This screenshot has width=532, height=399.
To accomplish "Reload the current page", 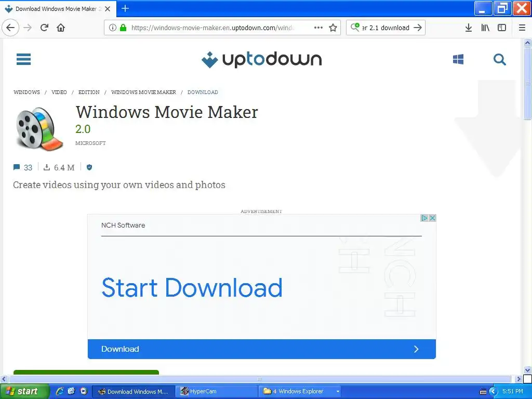I will pyautogui.click(x=45, y=28).
